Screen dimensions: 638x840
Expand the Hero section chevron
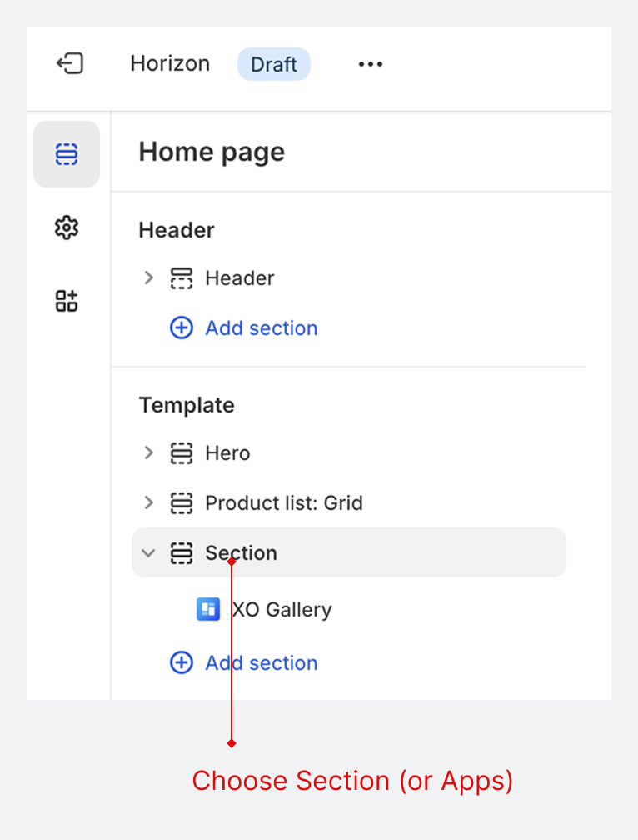pyautogui.click(x=149, y=452)
